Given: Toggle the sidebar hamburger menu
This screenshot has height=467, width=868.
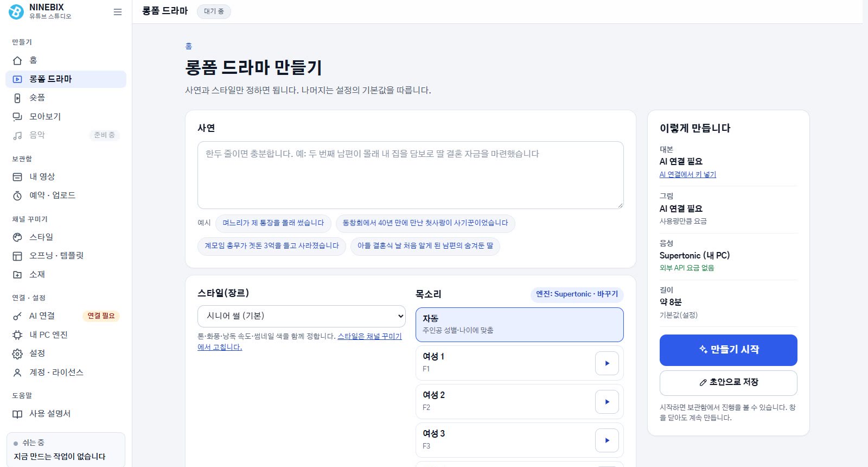Looking at the screenshot, I should click(x=118, y=12).
